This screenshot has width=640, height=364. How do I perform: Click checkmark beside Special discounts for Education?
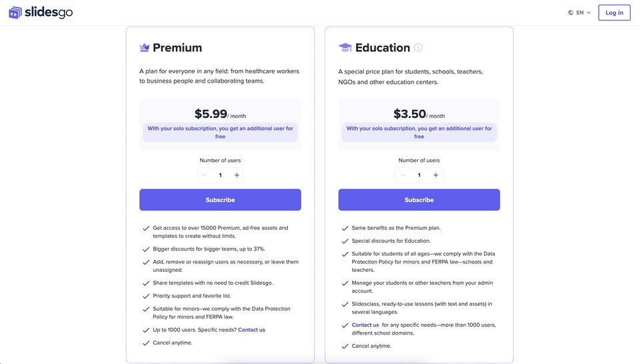pyautogui.click(x=345, y=241)
